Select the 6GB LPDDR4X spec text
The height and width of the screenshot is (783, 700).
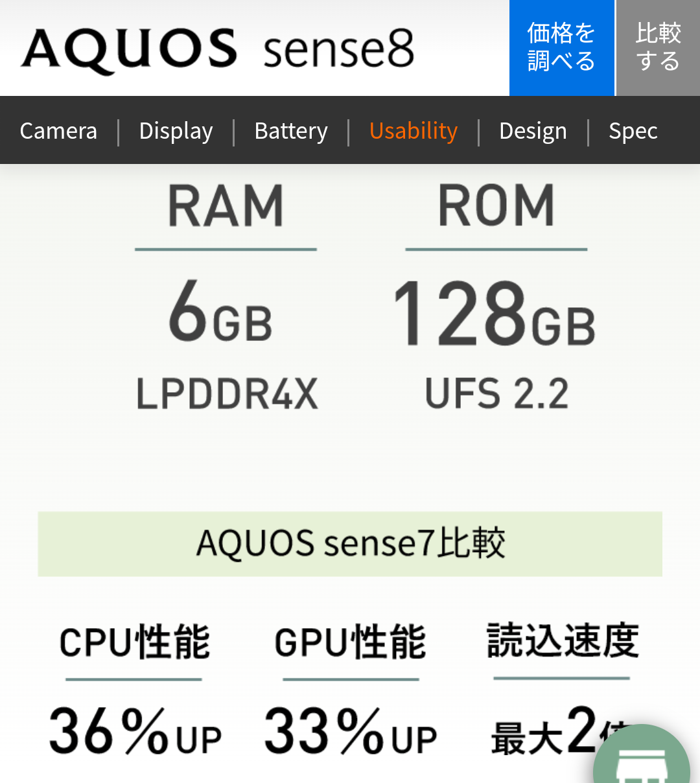tap(226, 344)
